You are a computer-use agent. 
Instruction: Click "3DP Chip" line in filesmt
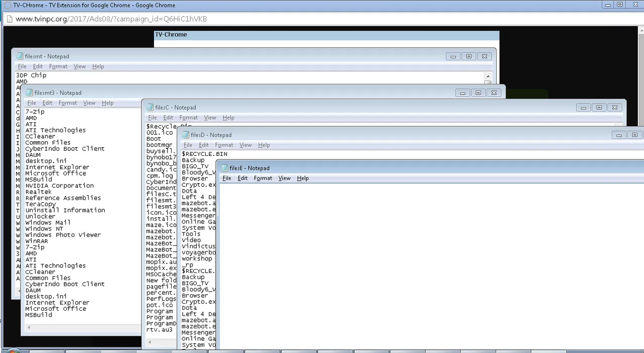click(x=31, y=75)
